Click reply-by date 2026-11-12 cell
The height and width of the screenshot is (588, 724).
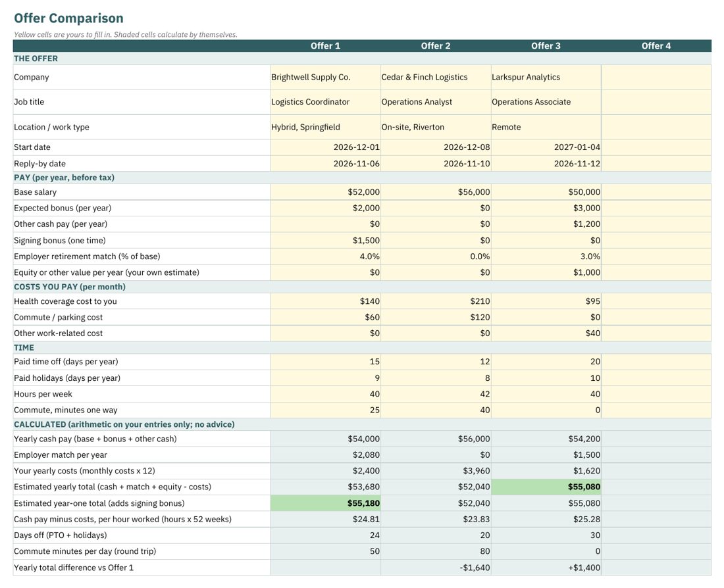point(546,163)
